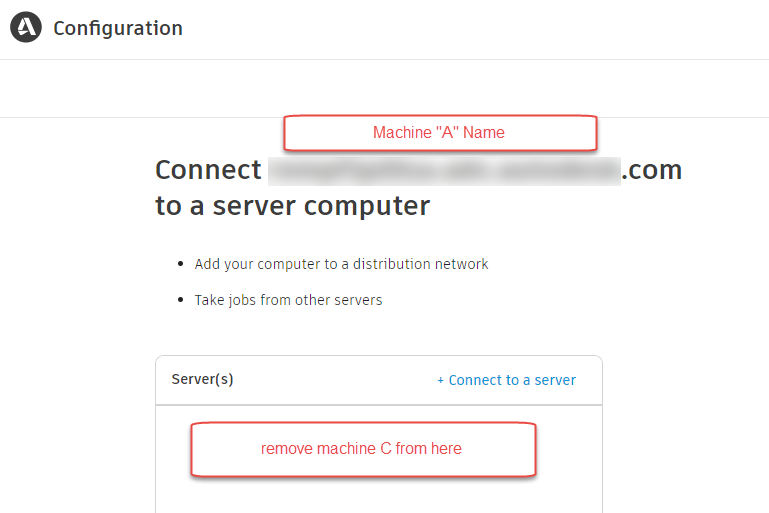
Task: Click the Machine "A" Name annotation box
Action: (x=439, y=133)
